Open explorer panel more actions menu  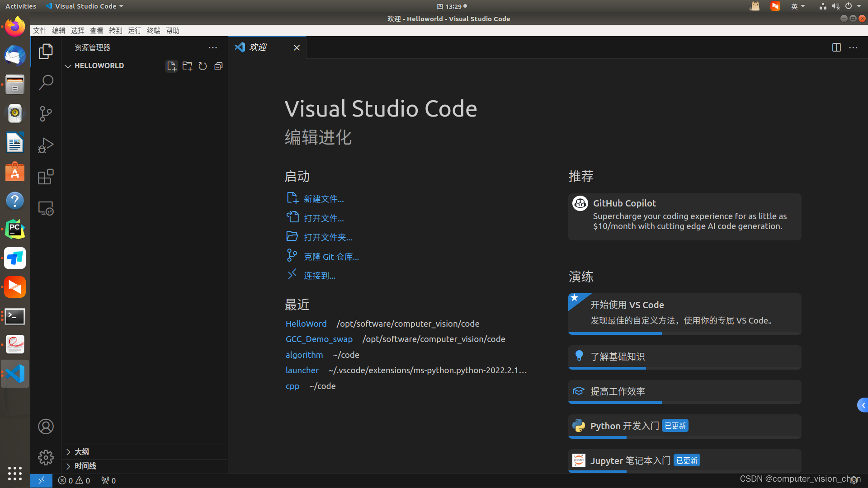[212, 47]
